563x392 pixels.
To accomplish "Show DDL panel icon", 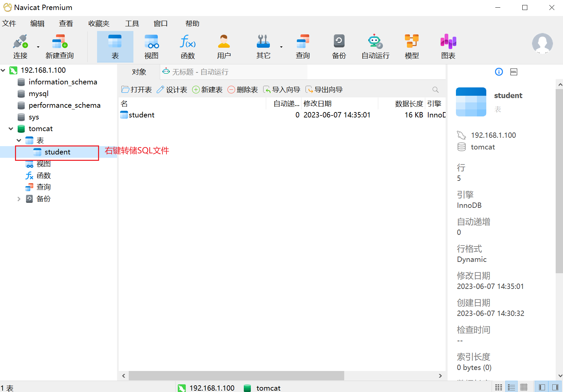I will 514,72.
